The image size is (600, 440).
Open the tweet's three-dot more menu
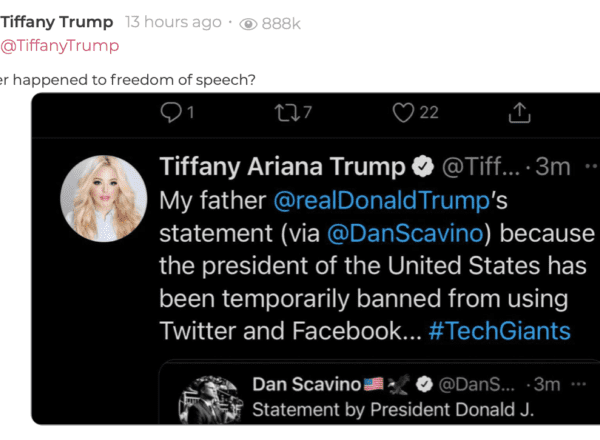point(590,167)
